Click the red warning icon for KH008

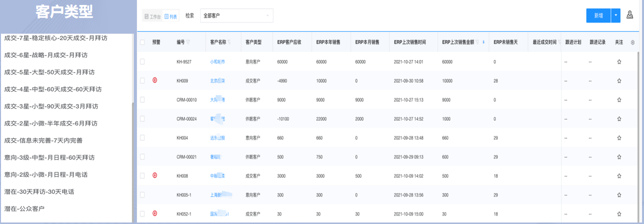[x=155, y=175]
